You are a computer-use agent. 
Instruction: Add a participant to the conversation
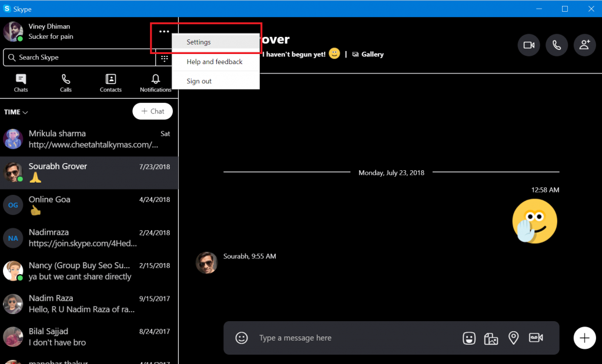(585, 45)
